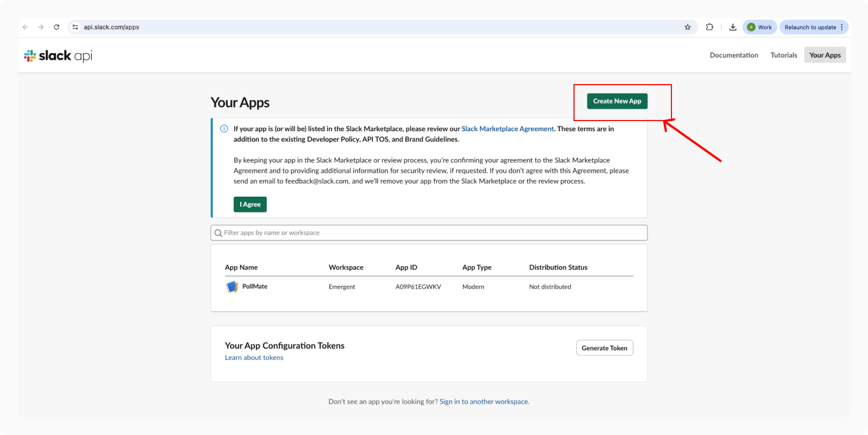Reload the page with the refresh icon
This screenshot has width=868, height=435.
[x=57, y=27]
